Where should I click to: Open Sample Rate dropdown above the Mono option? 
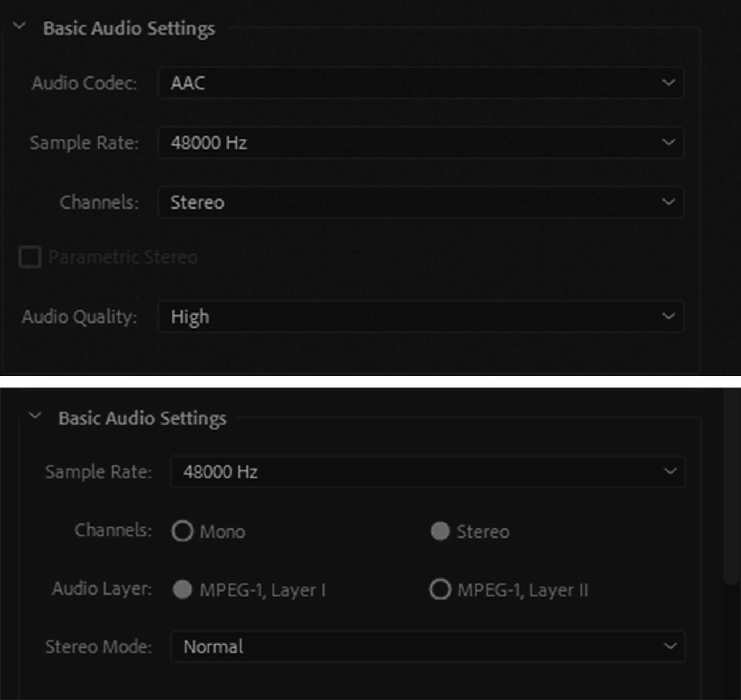pos(427,472)
